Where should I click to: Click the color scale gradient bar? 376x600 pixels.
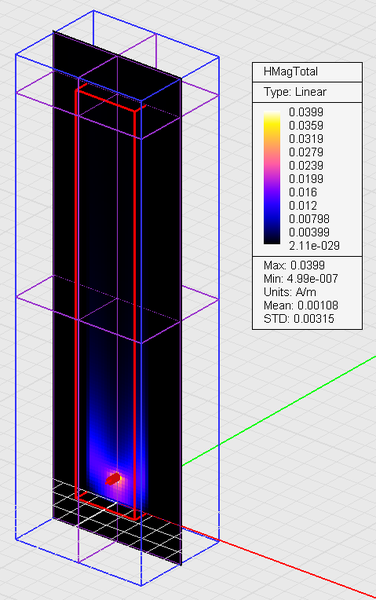coord(272,178)
